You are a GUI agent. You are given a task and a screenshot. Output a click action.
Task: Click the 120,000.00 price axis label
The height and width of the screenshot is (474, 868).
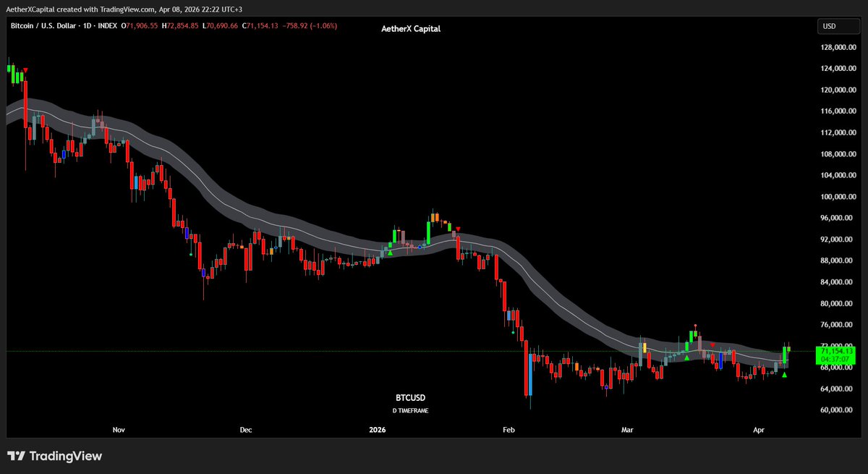click(839, 90)
